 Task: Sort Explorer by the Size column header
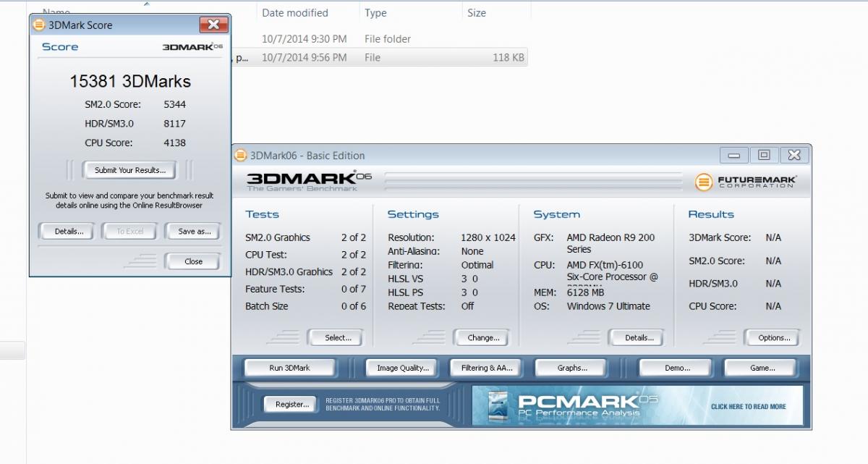tap(477, 13)
